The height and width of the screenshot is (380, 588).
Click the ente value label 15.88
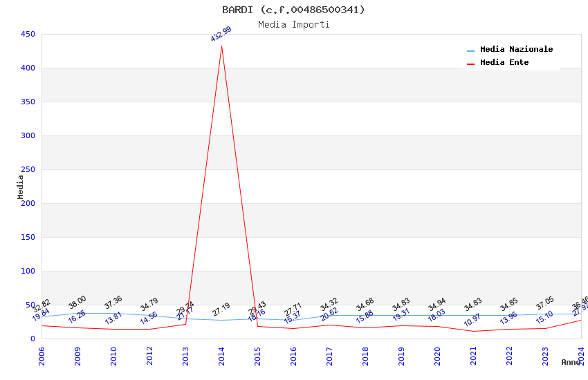365,316
